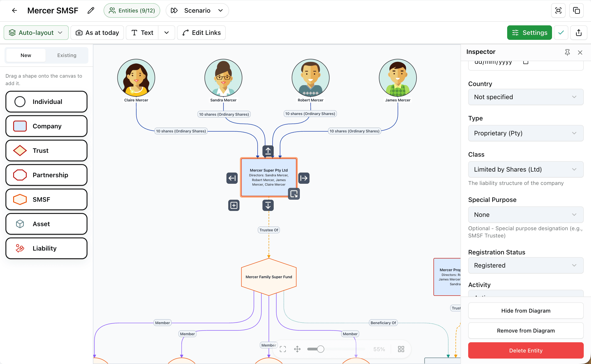Select the Trust shape
The width and height of the screenshot is (591, 364).
coord(46,151)
